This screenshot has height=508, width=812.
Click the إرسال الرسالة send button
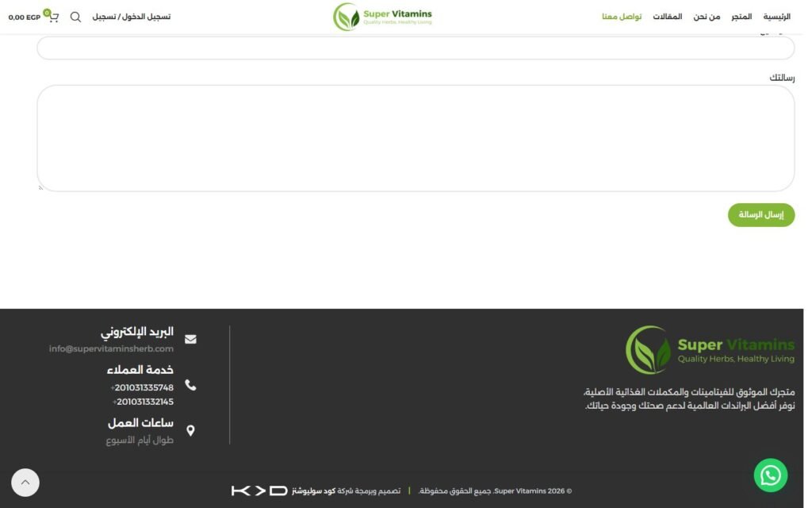click(x=761, y=214)
